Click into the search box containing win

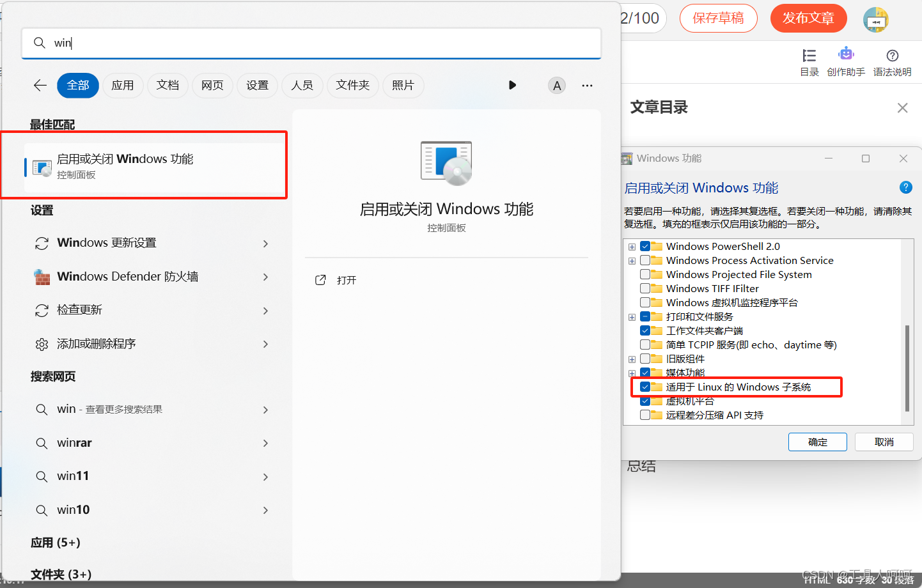(311, 43)
